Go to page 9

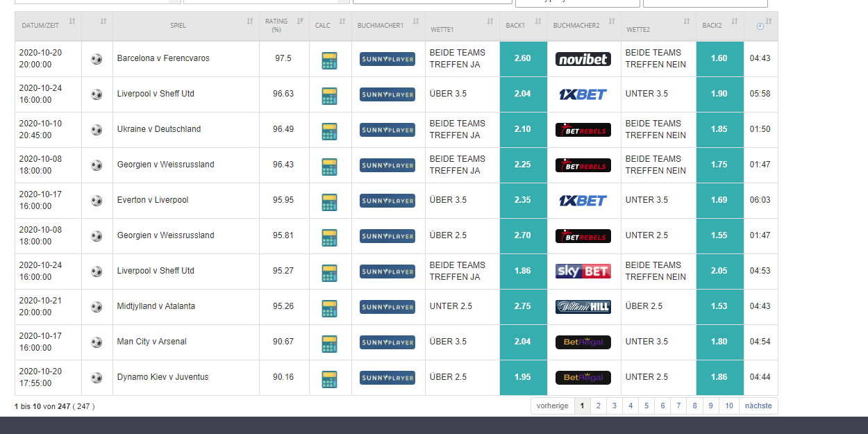710,406
